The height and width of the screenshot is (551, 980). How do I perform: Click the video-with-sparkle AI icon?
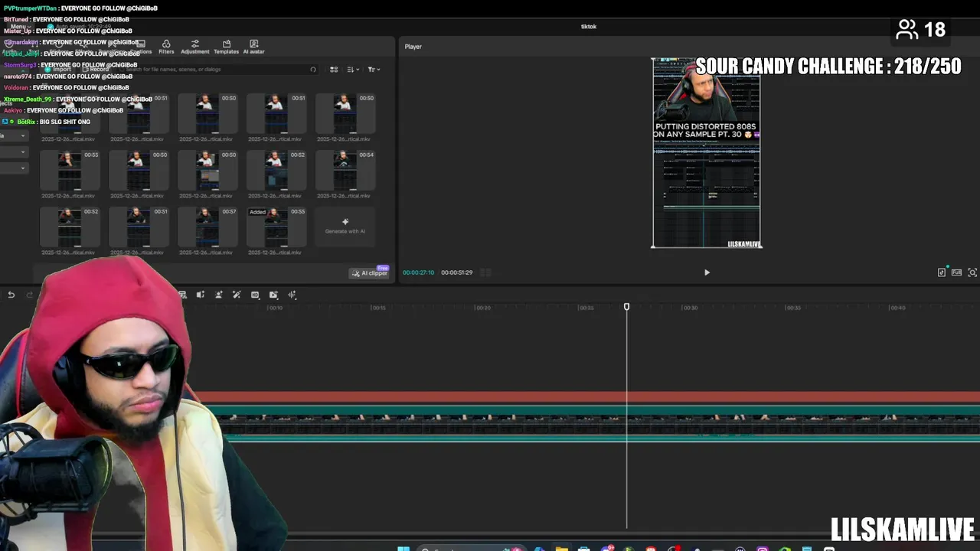[273, 295]
